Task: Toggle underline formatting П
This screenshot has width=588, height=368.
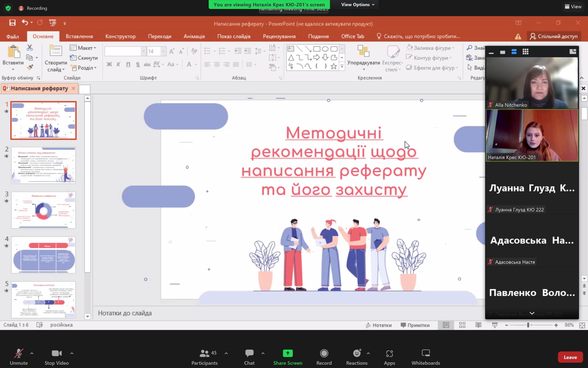Action: click(x=128, y=64)
